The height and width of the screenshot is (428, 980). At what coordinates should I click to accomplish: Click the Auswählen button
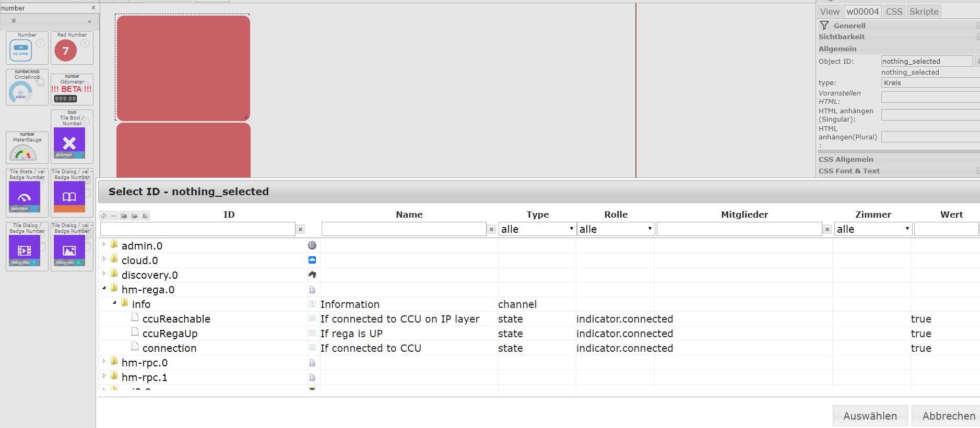870,415
